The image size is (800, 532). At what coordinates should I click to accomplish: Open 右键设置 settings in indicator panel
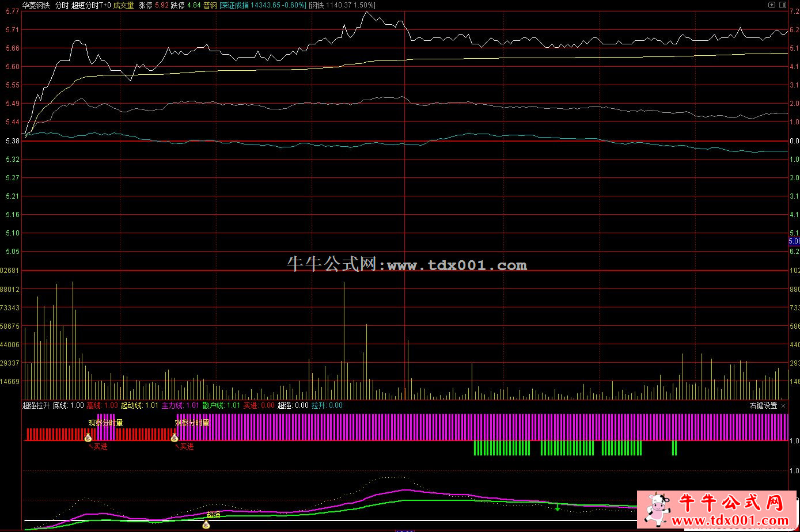763,406
